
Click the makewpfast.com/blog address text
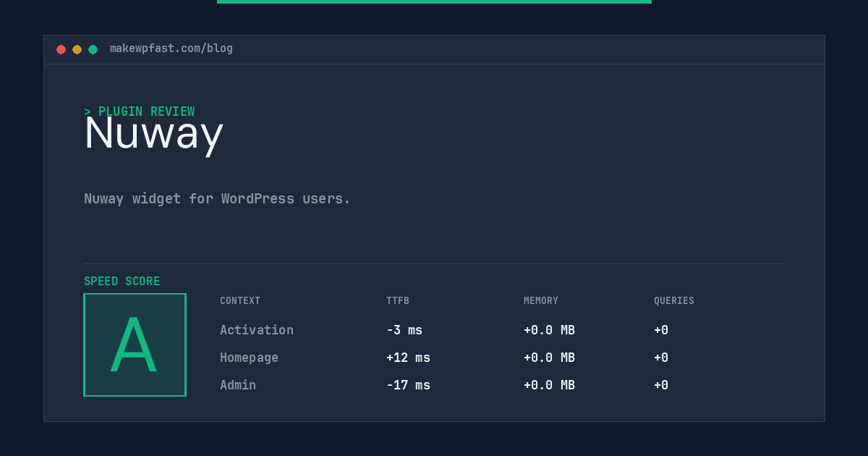pos(171,48)
